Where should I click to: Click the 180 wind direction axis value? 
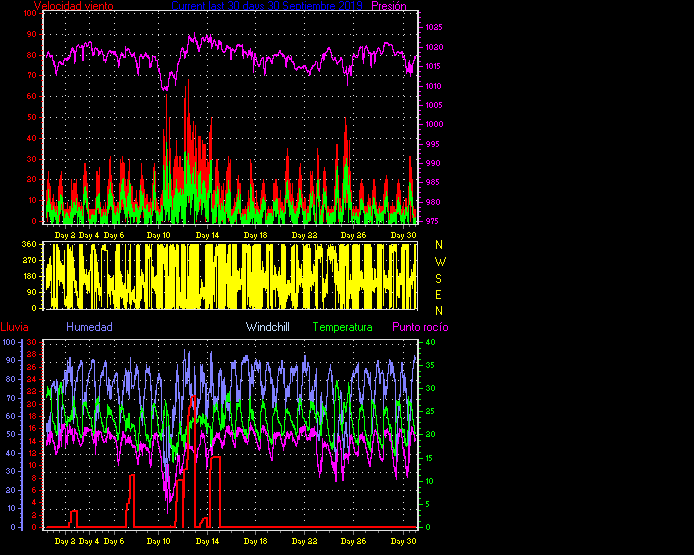tap(29, 276)
